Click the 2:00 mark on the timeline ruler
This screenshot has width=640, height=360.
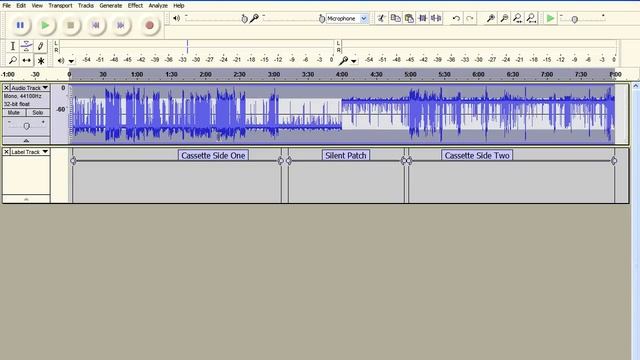[205, 75]
